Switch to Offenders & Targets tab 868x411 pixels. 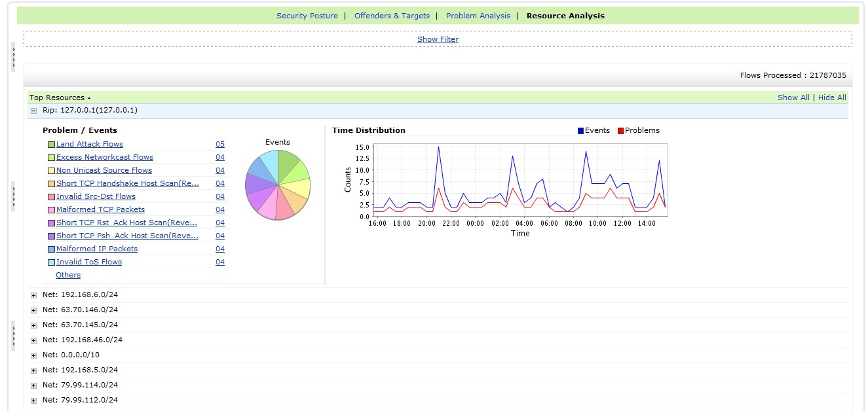point(392,16)
